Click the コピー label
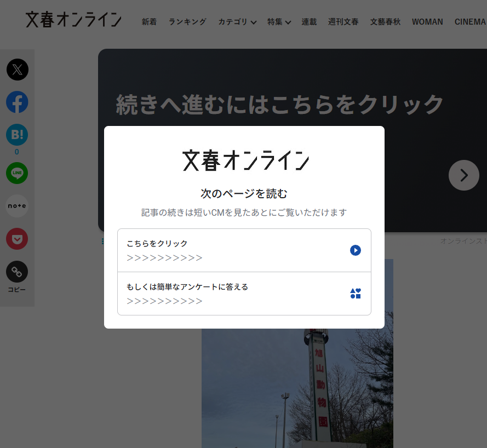This screenshot has height=448, width=487. [17, 290]
